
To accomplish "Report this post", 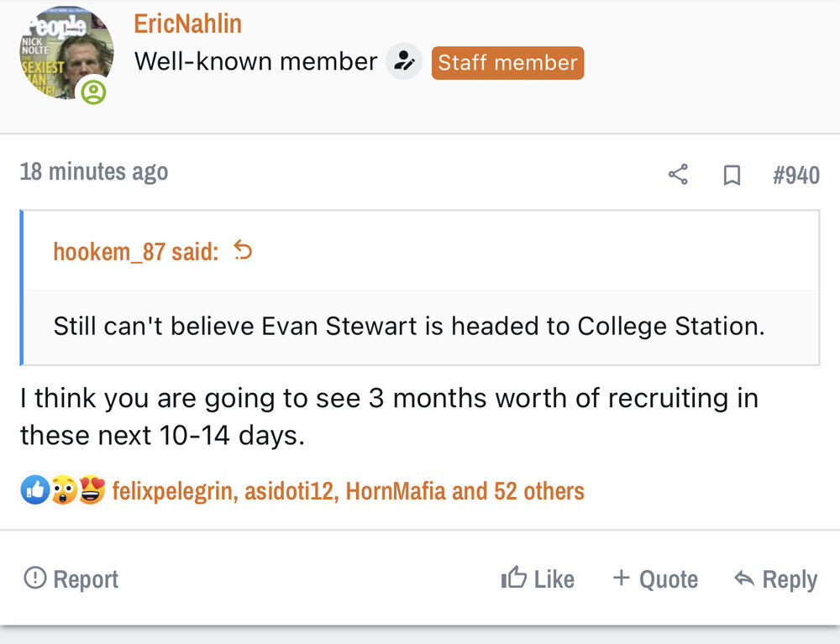I will point(71,579).
